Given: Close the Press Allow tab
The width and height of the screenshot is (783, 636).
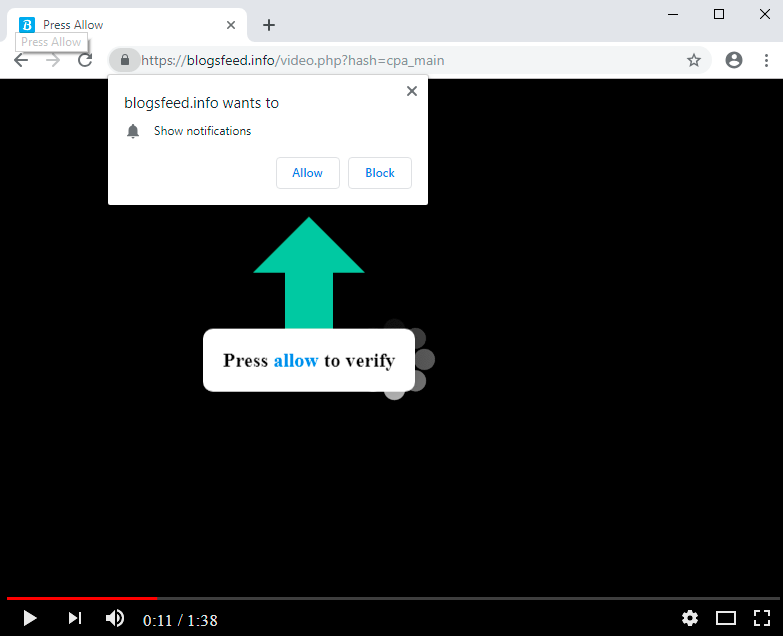Looking at the screenshot, I should pos(231,25).
